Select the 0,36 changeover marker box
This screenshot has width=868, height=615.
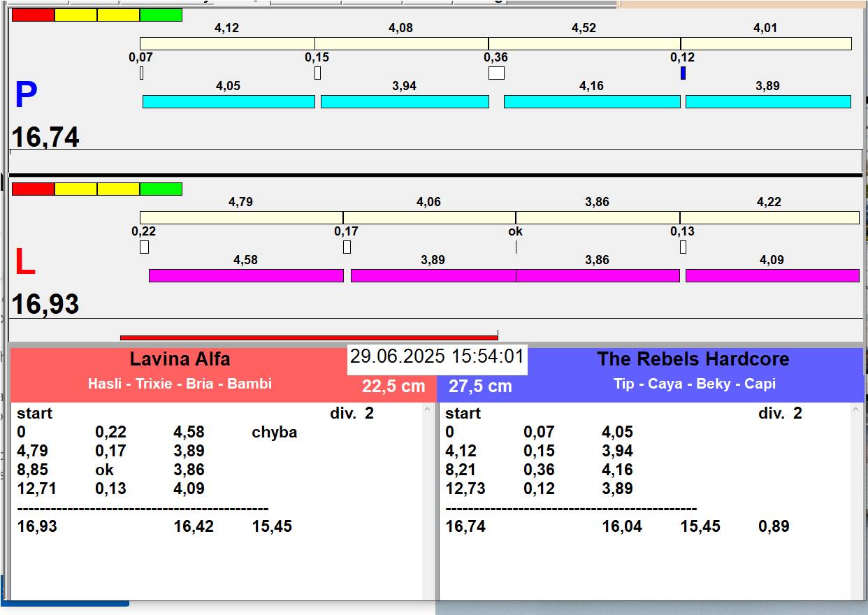(496, 73)
